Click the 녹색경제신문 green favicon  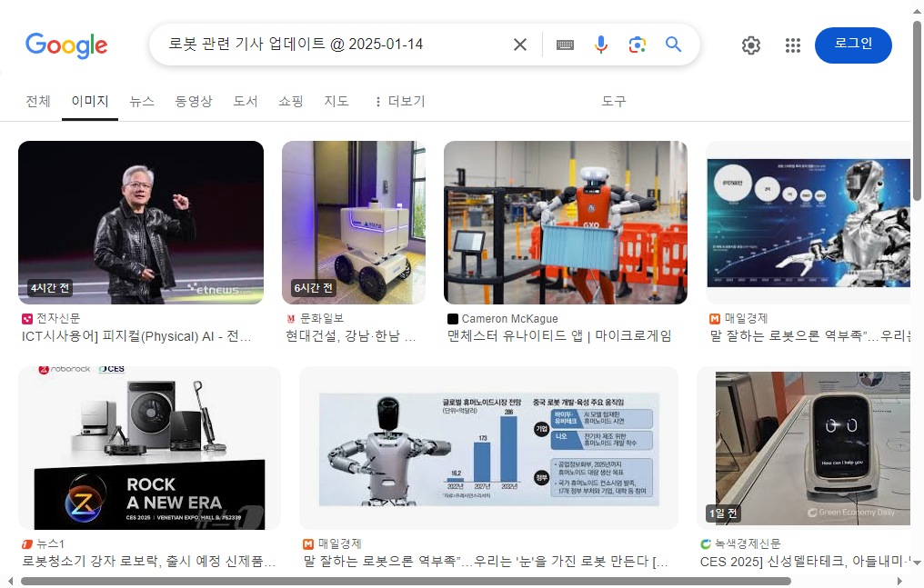pos(706,544)
